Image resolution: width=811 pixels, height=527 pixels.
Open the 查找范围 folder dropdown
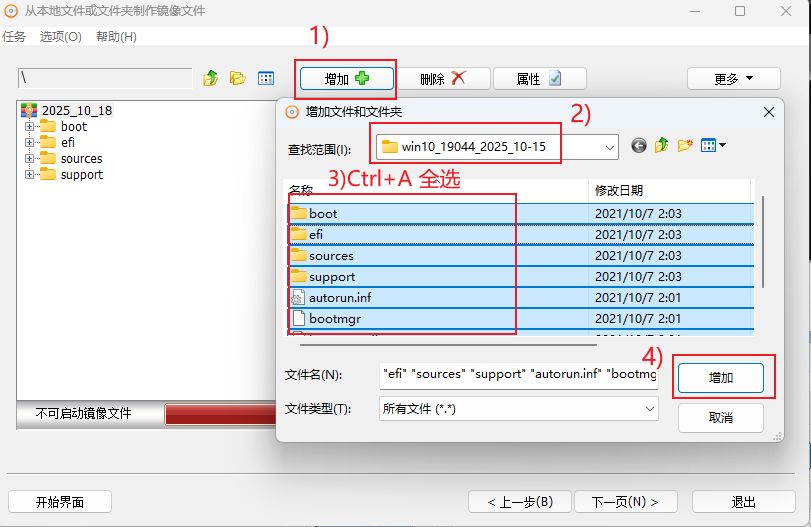click(610, 148)
